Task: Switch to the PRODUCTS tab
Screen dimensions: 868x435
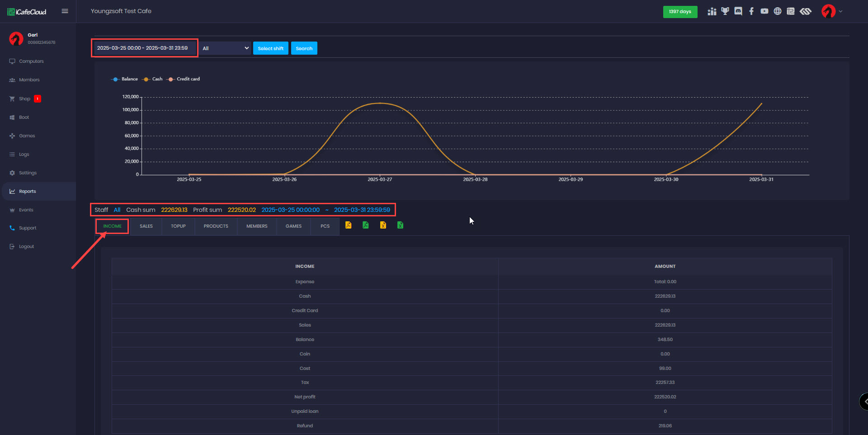Action: (216, 226)
